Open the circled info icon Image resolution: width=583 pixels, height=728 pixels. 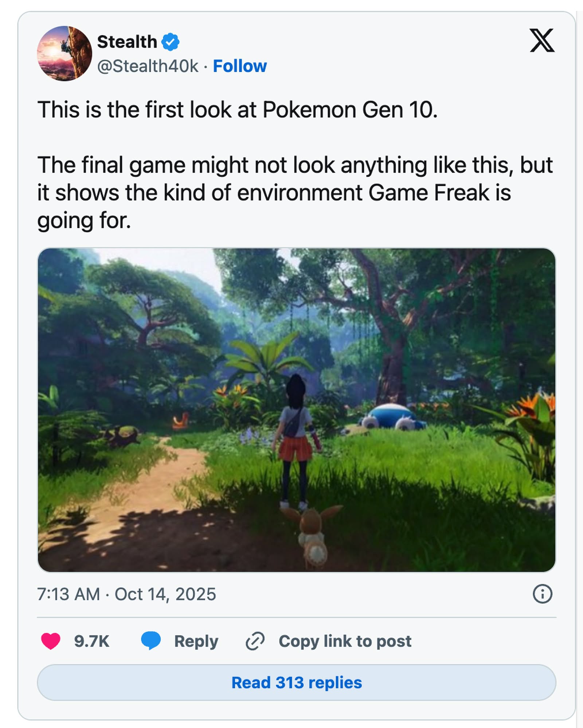(x=542, y=594)
